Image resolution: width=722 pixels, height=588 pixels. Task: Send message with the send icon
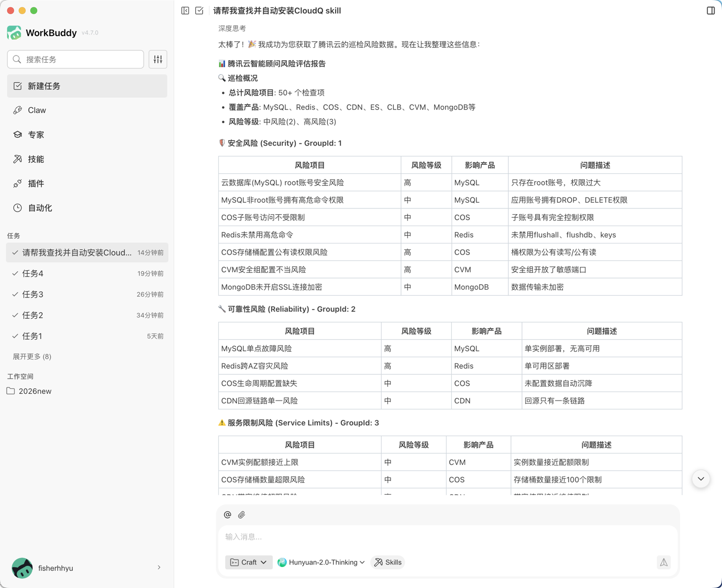pyautogui.click(x=663, y=562)
